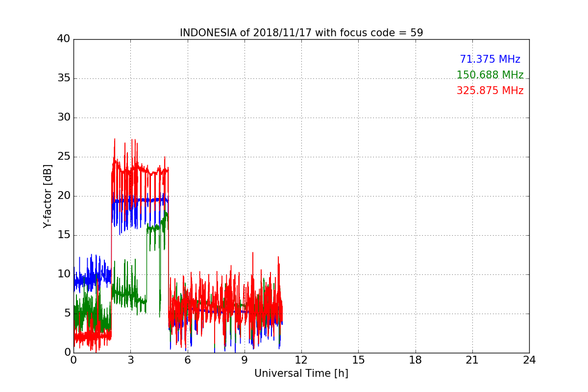This screenshot has width=588, height=392.
Task: Click y-axis tick label 25
Action: click(64, 157)
